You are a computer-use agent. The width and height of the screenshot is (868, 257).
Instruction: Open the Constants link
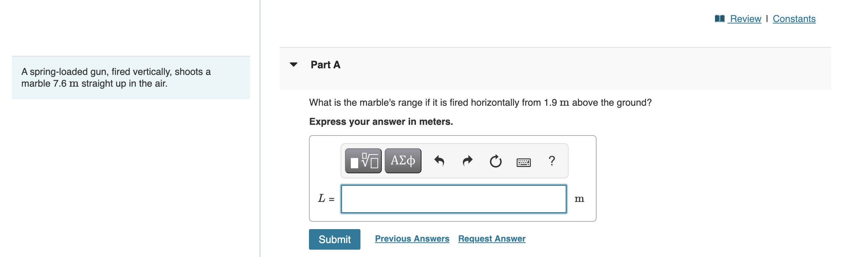click(794, 19)
